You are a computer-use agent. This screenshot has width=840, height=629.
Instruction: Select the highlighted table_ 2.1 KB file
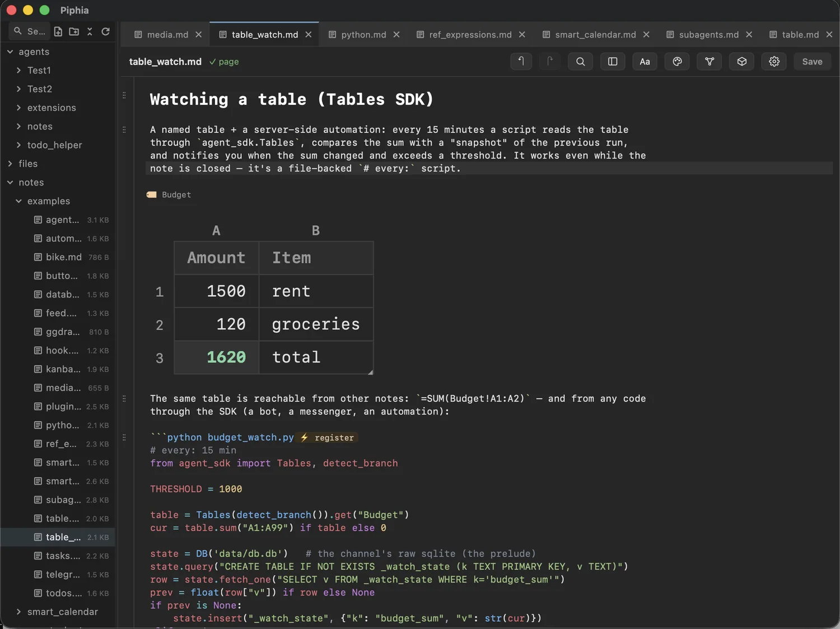point(58,537)
